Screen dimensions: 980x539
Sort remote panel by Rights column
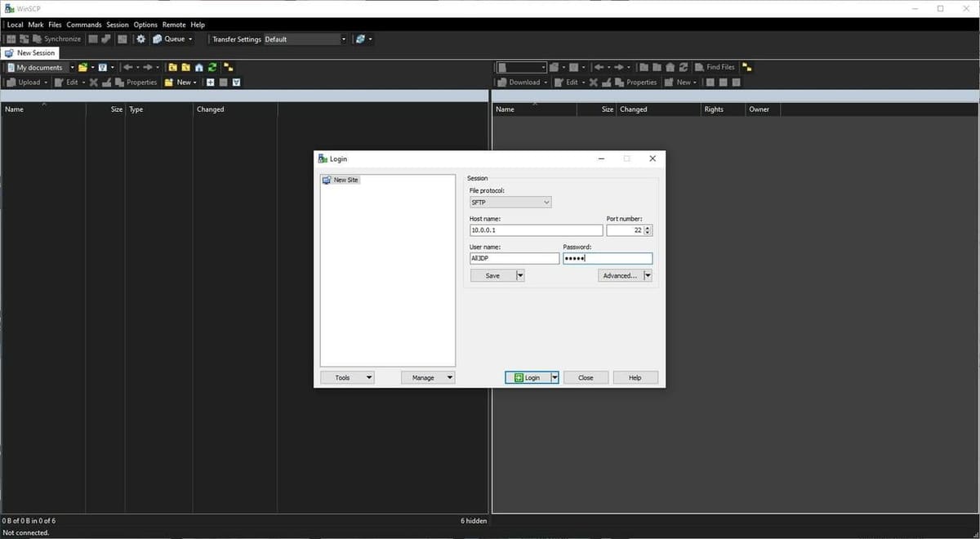[723, 109]
